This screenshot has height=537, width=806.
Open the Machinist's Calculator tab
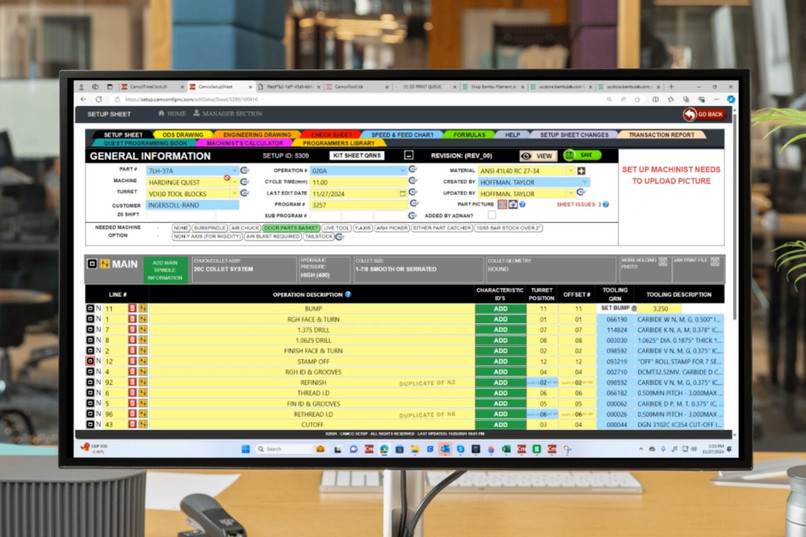(245, 143)
